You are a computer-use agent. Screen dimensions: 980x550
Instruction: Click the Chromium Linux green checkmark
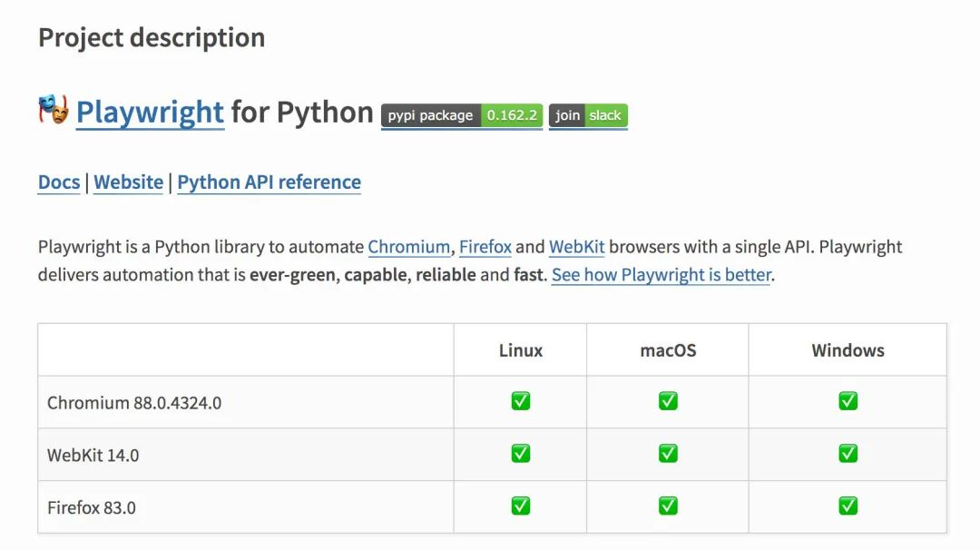point(521,401)
